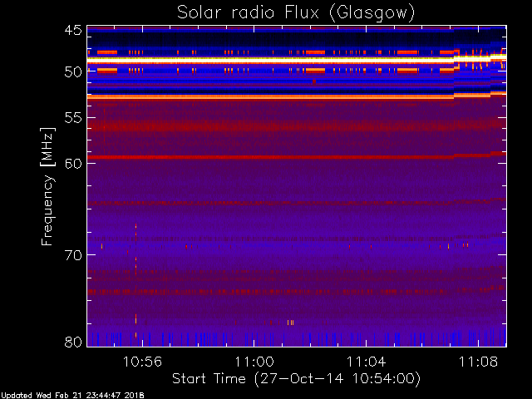532x399 pixels.
Task: Select the 45 MHz frequency axis label
Action: point(73,30)
